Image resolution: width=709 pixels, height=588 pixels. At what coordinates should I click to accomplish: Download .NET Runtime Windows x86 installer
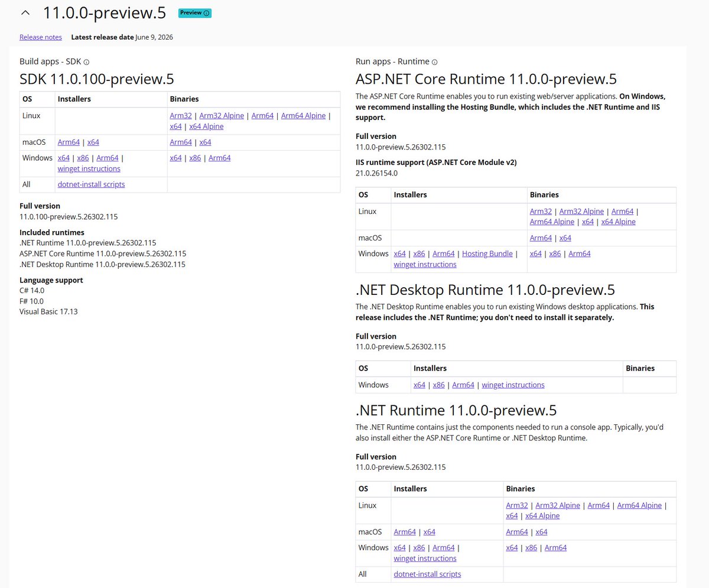[x=419, y=548]
